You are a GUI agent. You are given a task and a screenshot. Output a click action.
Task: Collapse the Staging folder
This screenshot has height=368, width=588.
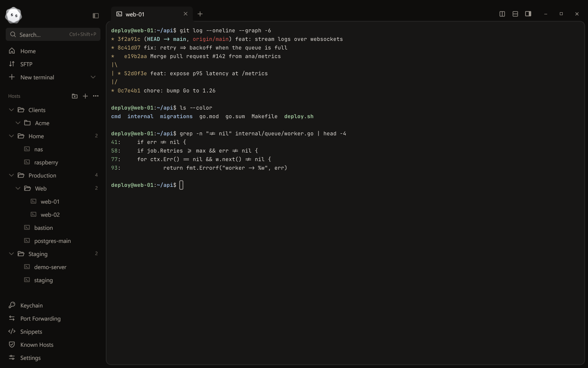coord(11,254)
